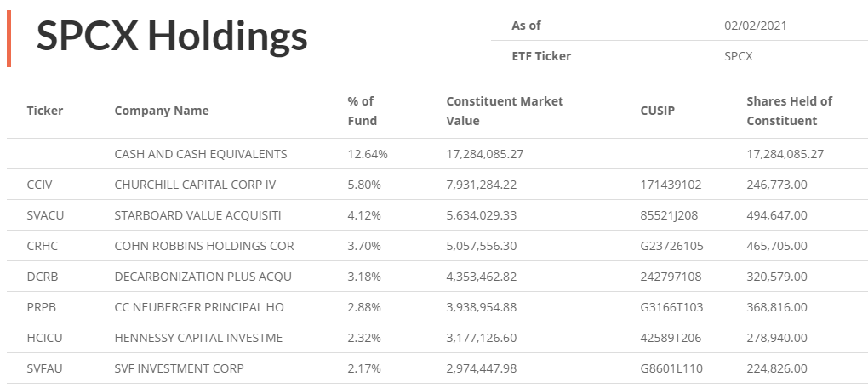868x388 pixels.
Task: Select the CCIV ticker cell
Action: pos(39,185)
